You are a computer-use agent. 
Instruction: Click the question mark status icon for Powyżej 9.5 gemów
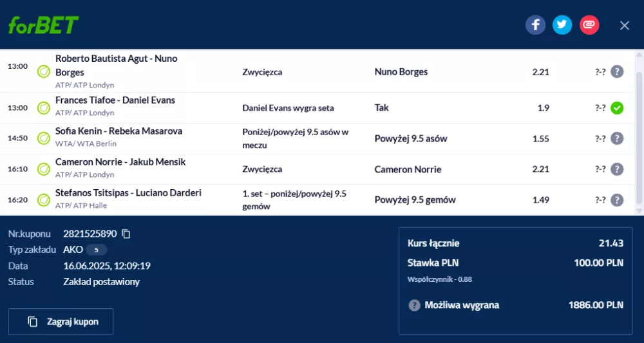tap(616, 199)
